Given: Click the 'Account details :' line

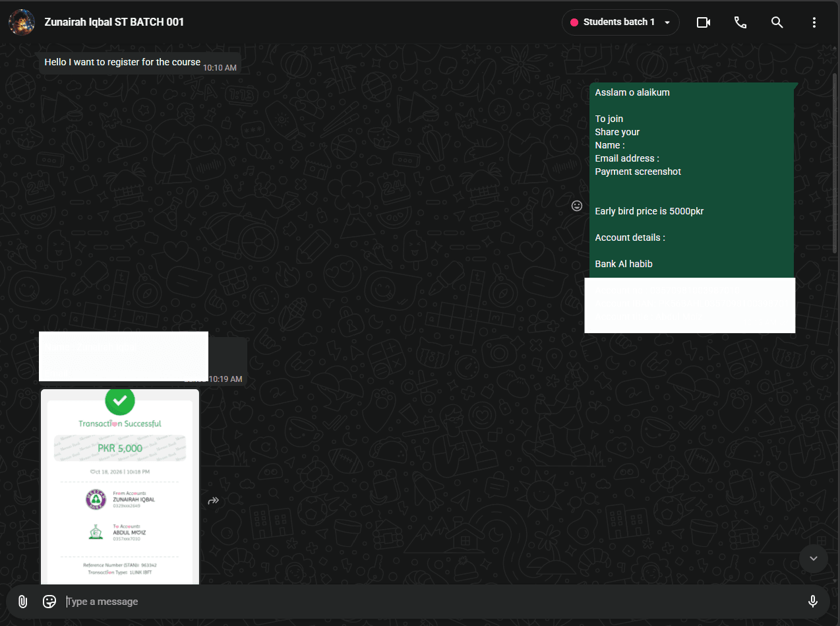Looking at the screenshot, I should 630,237.
